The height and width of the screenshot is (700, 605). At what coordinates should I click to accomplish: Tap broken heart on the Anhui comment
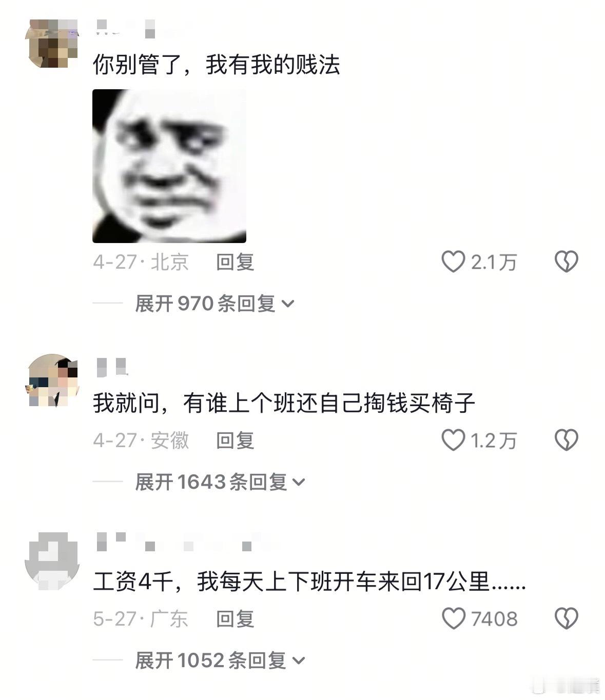click(x=567, y=440)
